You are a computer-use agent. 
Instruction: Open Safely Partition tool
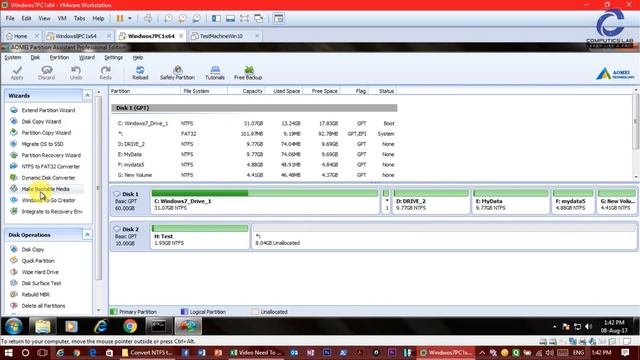(177, 73)
